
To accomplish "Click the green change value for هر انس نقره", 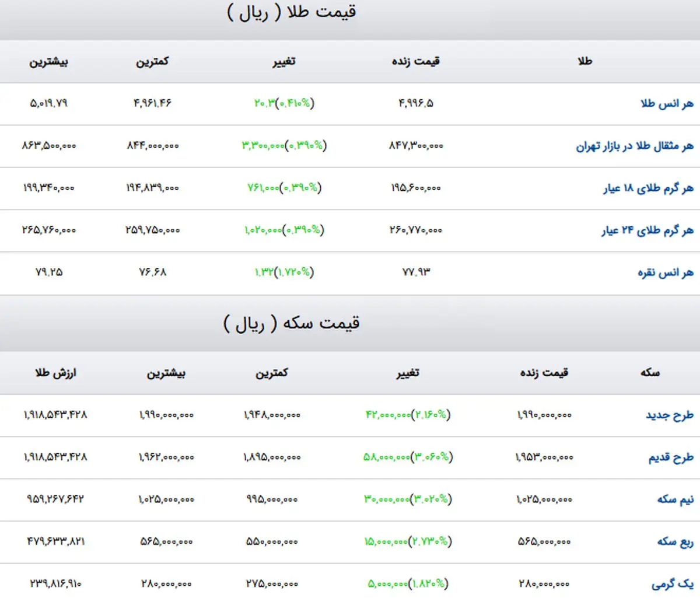I will [x=284, y=272].
